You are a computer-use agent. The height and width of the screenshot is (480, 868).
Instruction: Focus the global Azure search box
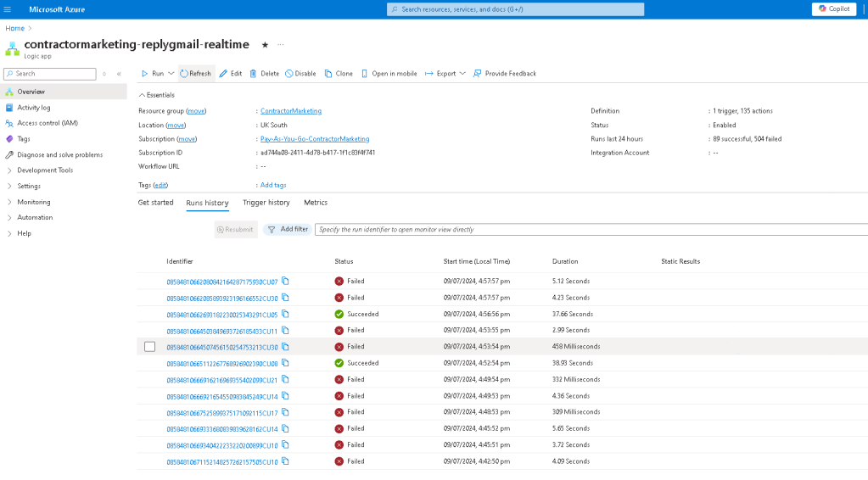click(x=515, y=9)
